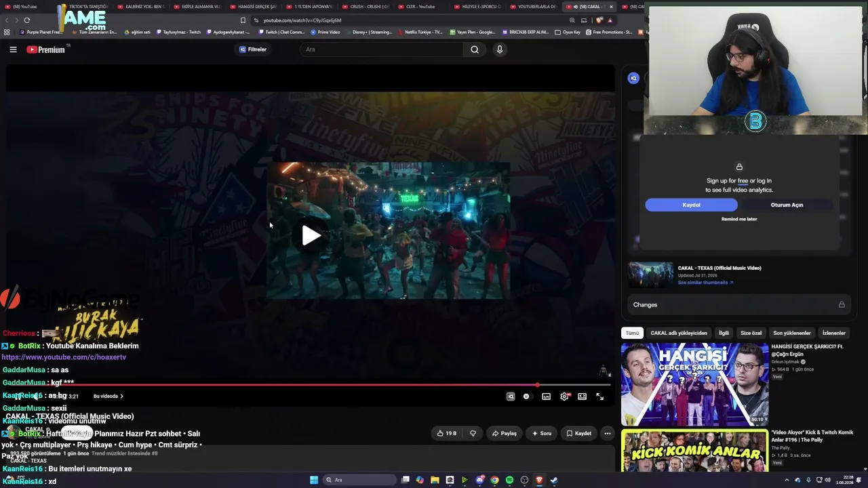Reload the page in the browser
Screen dimensions: 868x488
pos(27,20)
